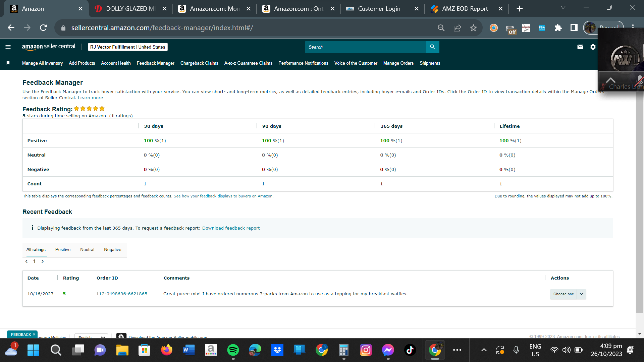Close the Amazon.com: Mon browser tab
The image size is (644, 362).
pyautogui.click(x=249, y=9)
